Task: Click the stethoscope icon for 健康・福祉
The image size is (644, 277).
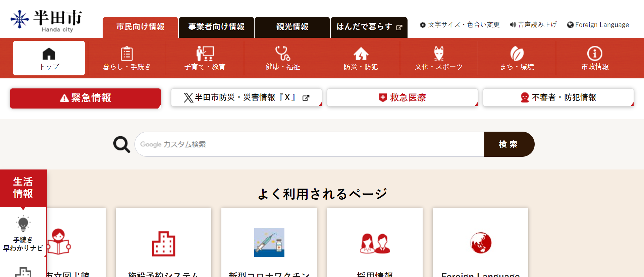Action: coord(283,53)
